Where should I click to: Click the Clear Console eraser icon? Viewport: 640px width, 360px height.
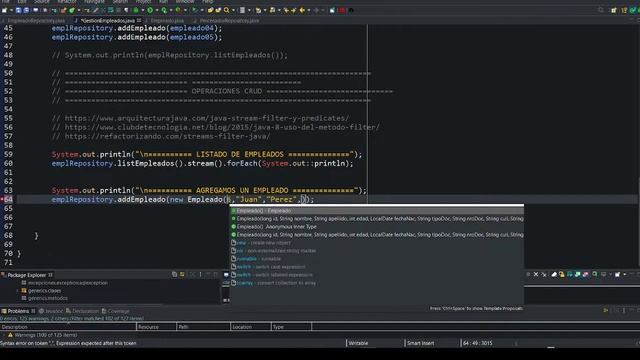pyautogui.click(x=554, y=275)
